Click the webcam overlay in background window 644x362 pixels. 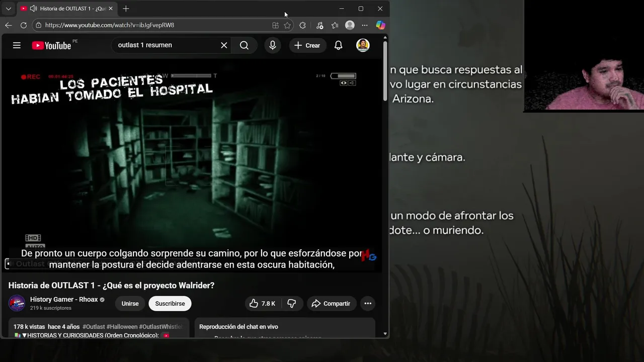[x=584, y=55]
